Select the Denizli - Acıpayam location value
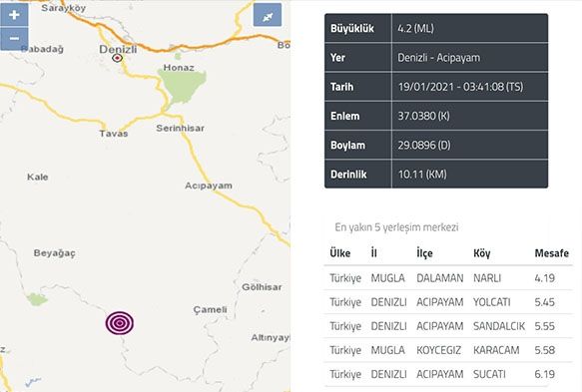This screenshot has width=582, height=392. (x=438, y=58)
